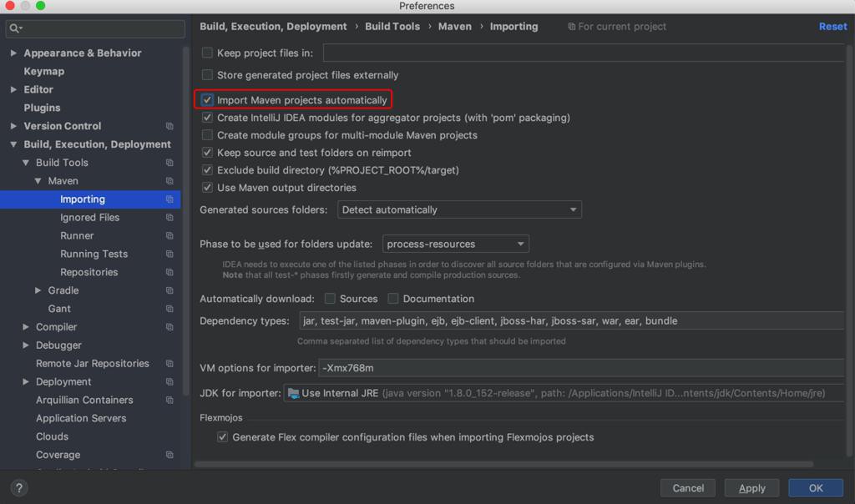The height and width of the screenshot is (504, 855).
Task: Click VM options for importer field
Action: pos(581,368)
